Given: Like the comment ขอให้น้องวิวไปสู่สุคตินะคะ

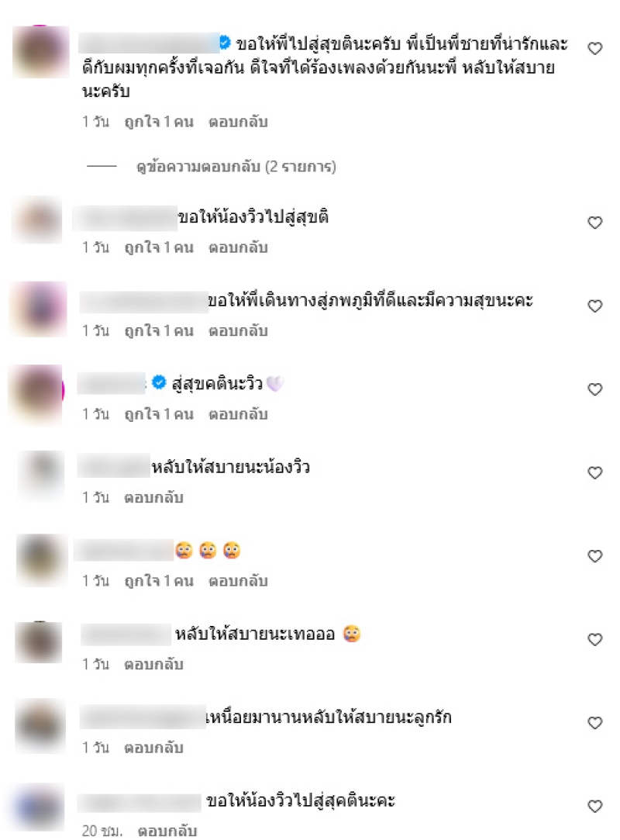Looking at the screenshot, I should pos(595,806).
